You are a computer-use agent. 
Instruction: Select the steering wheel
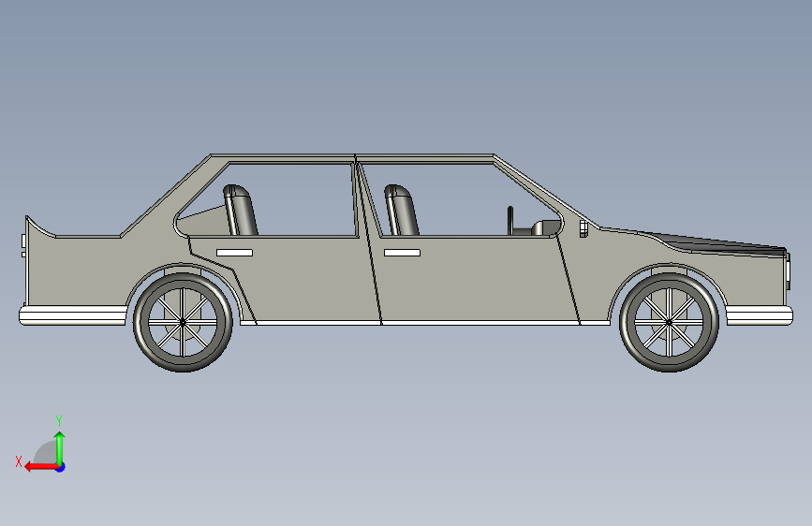(510, 221)
